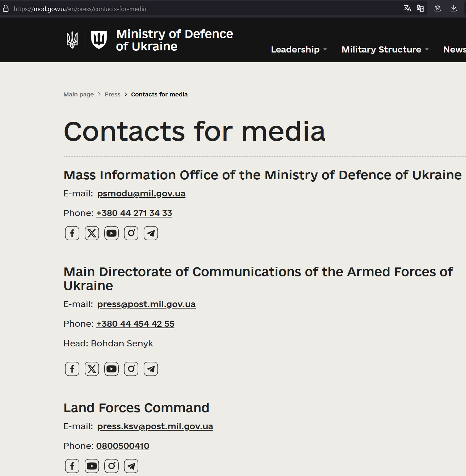Click the Ministry of Defence shield emblem
This screenshot has width=466, height=476.
(x=99, y=40)
